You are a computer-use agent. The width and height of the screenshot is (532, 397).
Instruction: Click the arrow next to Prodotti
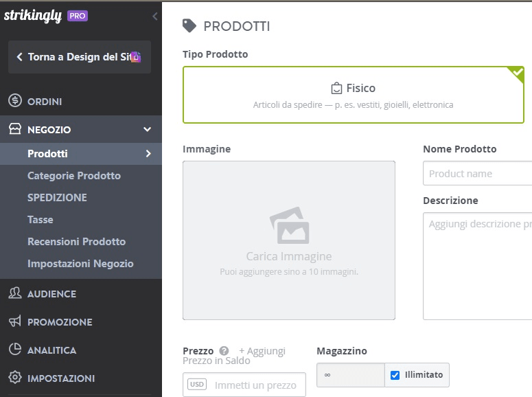click(148, 154)
